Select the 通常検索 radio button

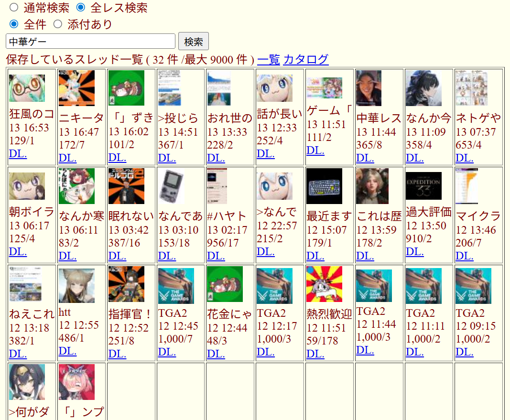coord(14,7)
